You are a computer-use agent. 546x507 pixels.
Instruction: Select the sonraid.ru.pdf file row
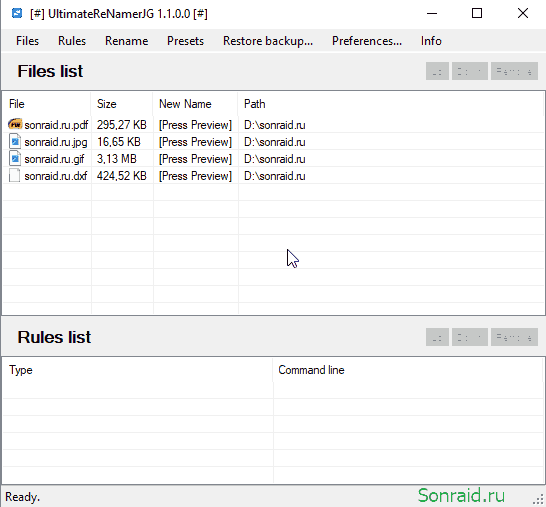[273, 125]
